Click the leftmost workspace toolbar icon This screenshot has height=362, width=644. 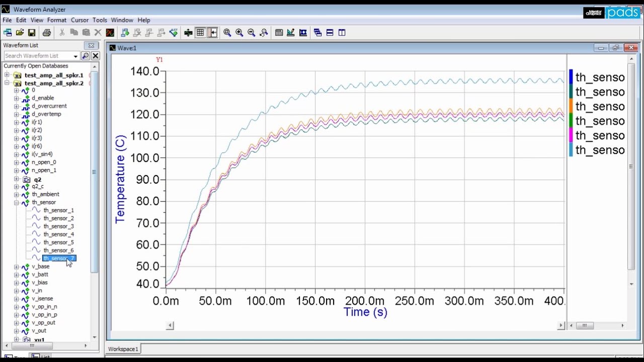point(8,33)
